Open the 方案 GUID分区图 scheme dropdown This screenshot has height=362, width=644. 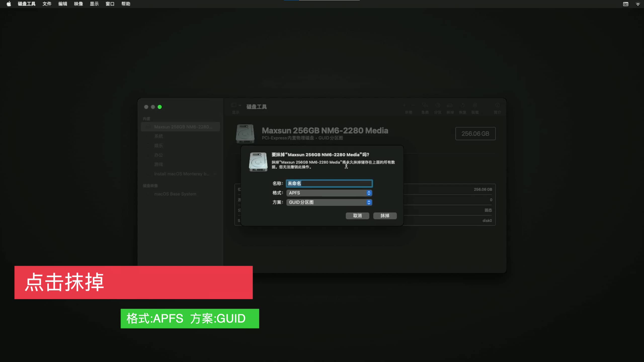(329, 202)
